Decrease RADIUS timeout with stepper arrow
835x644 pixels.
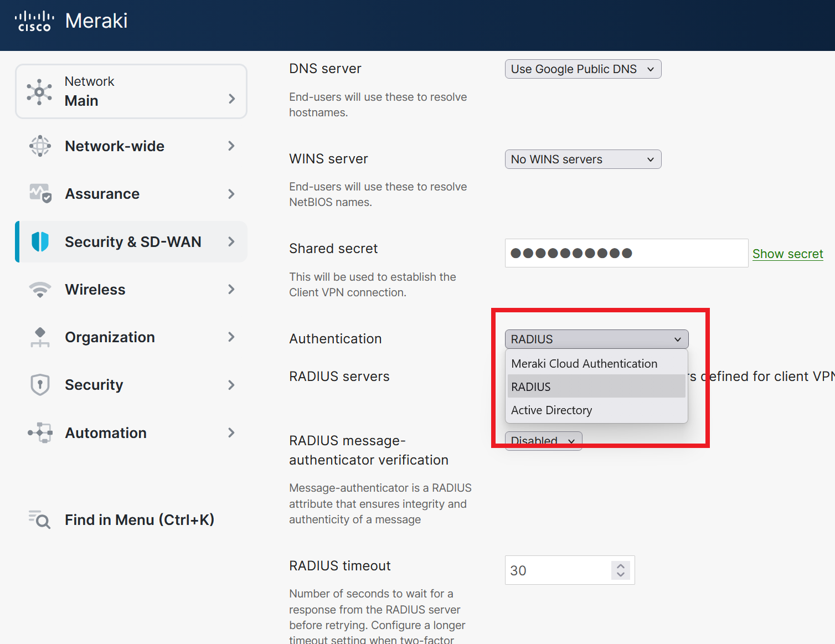(x=621, y=574)
